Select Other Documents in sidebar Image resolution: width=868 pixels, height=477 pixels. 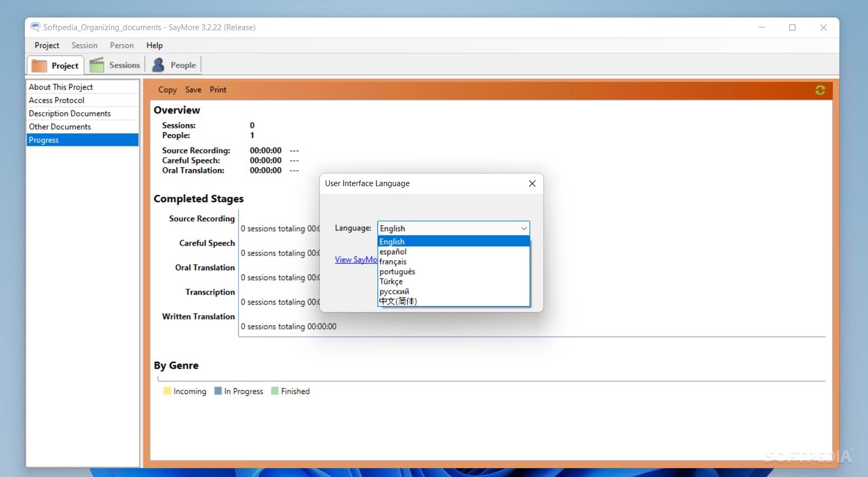(x=82, y=126)
